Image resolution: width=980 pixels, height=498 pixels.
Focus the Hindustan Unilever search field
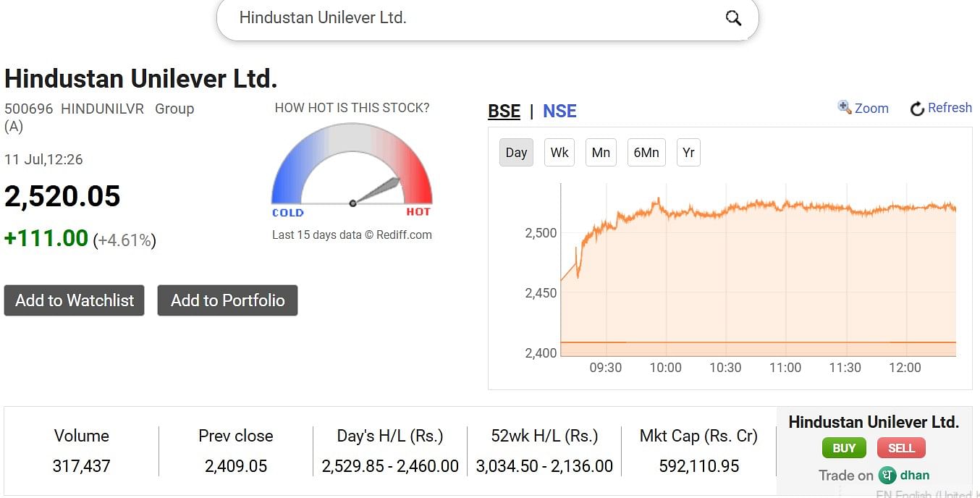[x=487, y=18]
